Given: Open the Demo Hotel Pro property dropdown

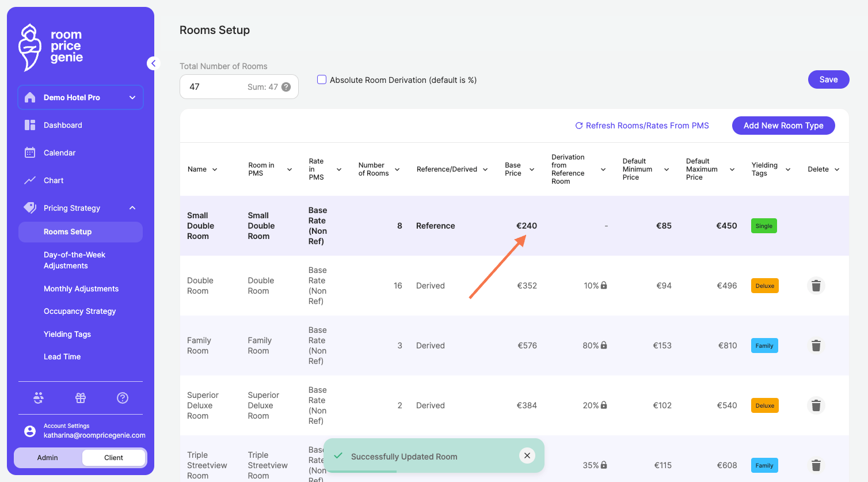Looking at the screenshot, I should point(81,97).
